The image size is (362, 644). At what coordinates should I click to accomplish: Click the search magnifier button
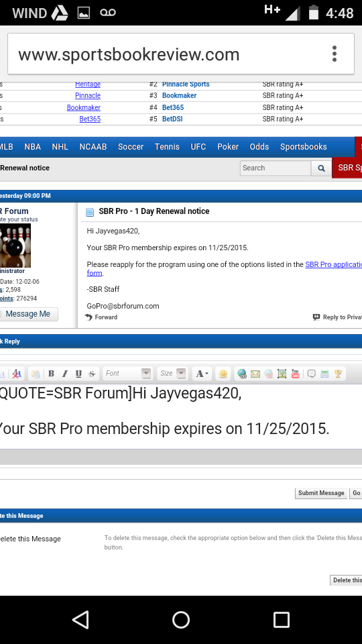[x=321, y=168]
